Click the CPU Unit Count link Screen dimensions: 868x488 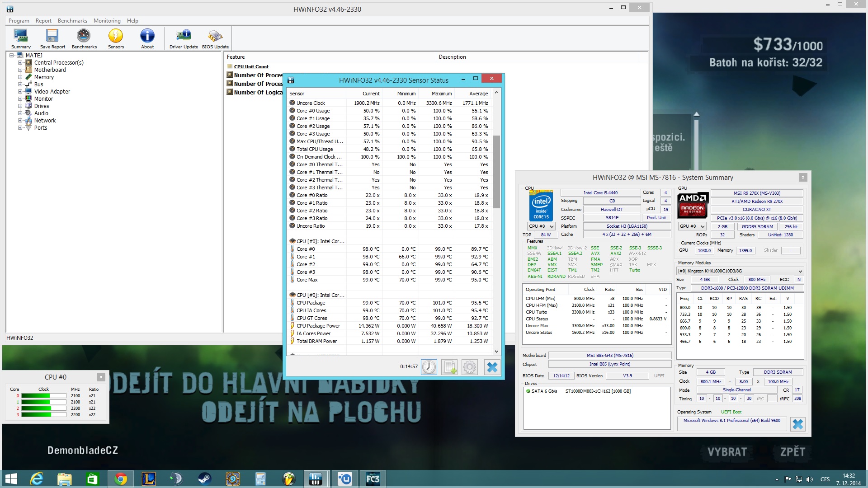[x=251, y=67]
